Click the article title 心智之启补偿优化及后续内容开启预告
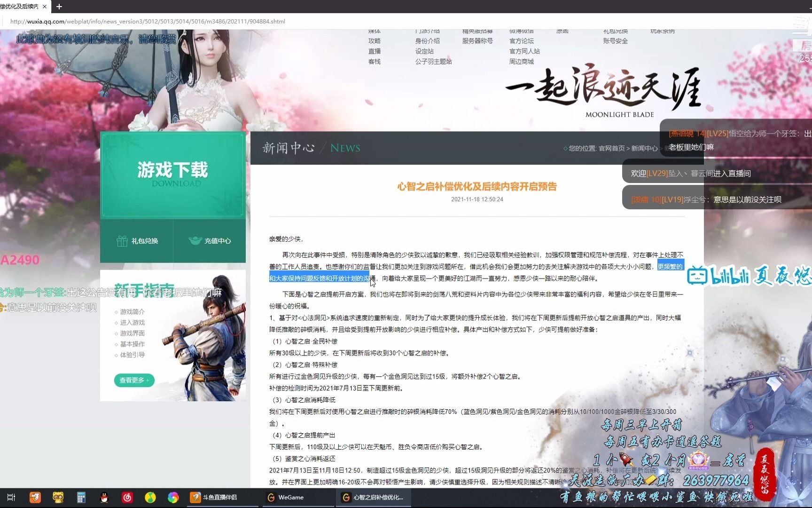The height and width of the screenshot is (508, 812). tap(477, 187)
